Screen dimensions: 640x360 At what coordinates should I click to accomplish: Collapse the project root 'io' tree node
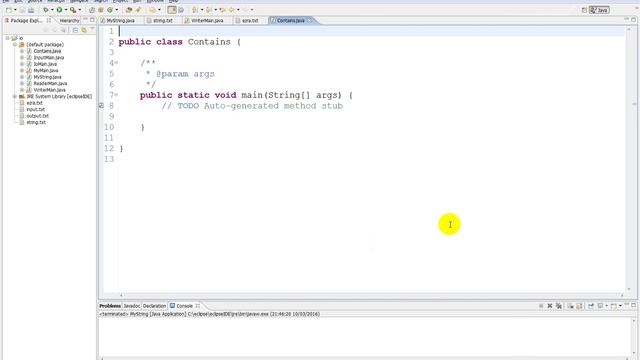click(x=7, y=38)
